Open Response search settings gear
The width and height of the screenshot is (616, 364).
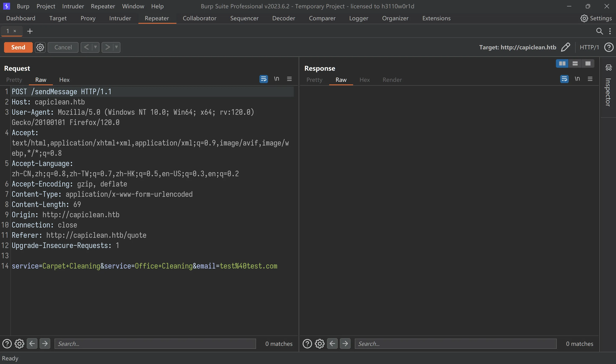320,344
